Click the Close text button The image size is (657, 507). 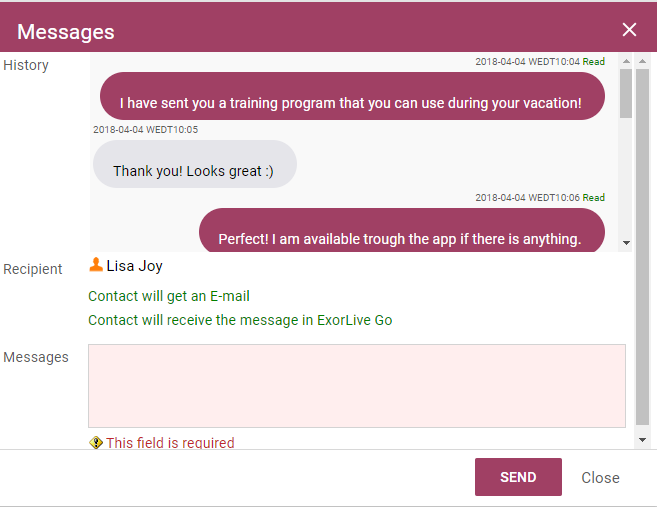click(x=600, y=478)
